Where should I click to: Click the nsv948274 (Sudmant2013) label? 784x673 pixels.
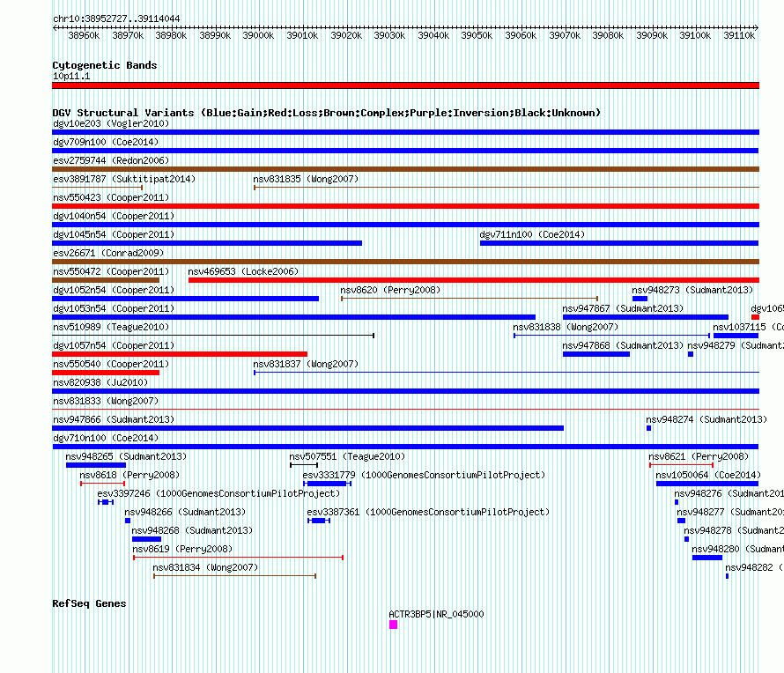(x=706, y=419)
